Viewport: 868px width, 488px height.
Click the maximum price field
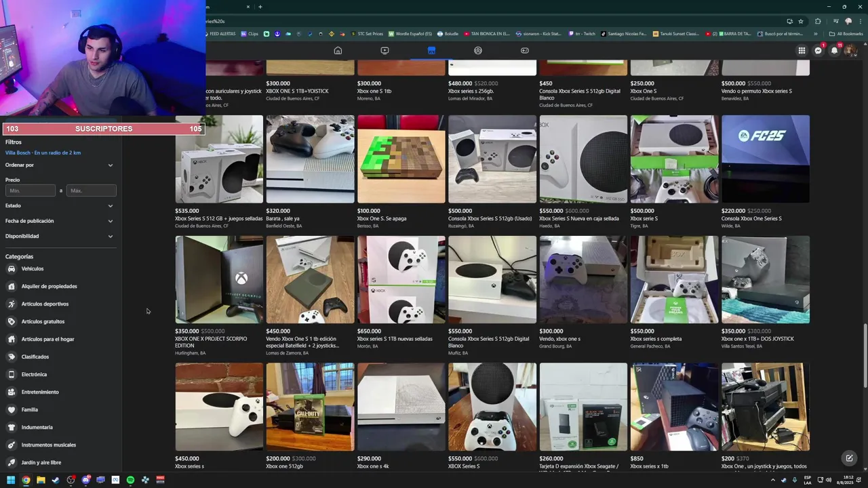[x=92, y=190]
